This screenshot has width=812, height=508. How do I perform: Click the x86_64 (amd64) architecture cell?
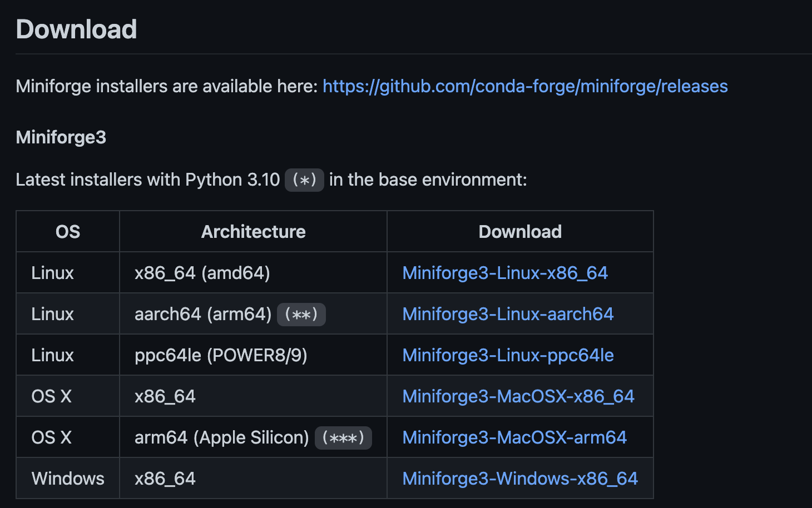tap(202, 273)
